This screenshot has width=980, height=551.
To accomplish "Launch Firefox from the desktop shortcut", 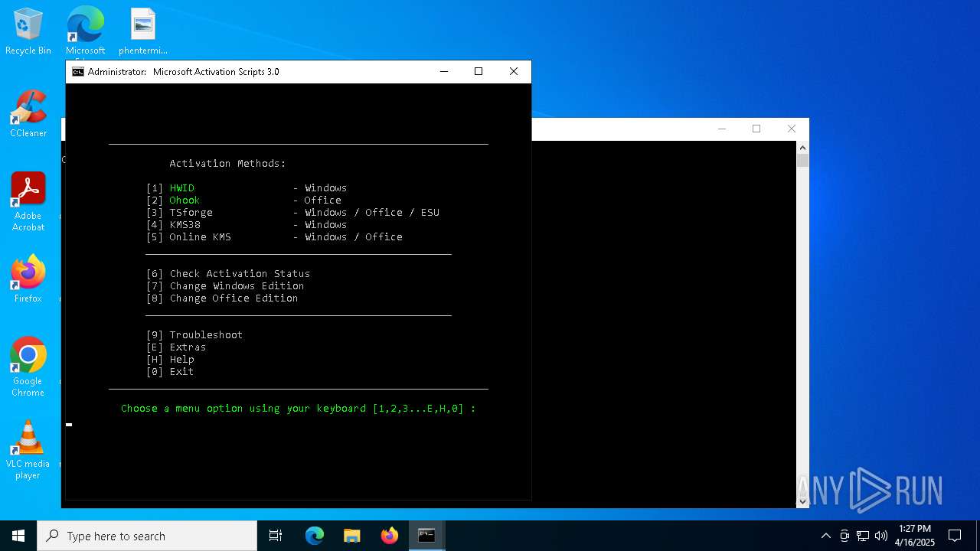I will point(28,279).
